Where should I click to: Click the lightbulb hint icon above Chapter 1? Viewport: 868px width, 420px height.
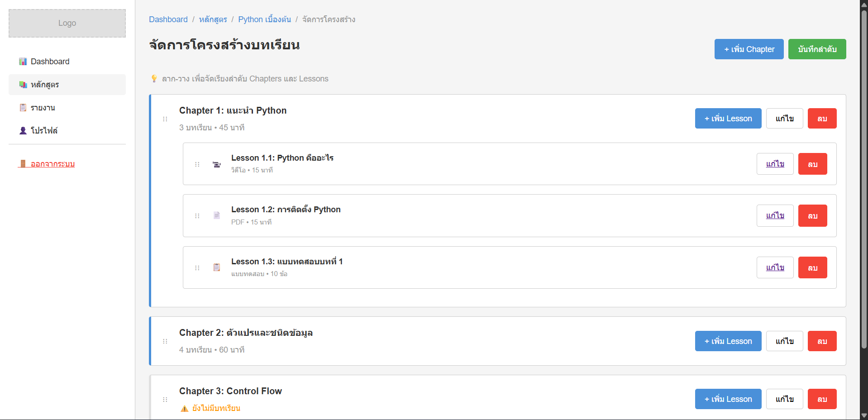155,78
